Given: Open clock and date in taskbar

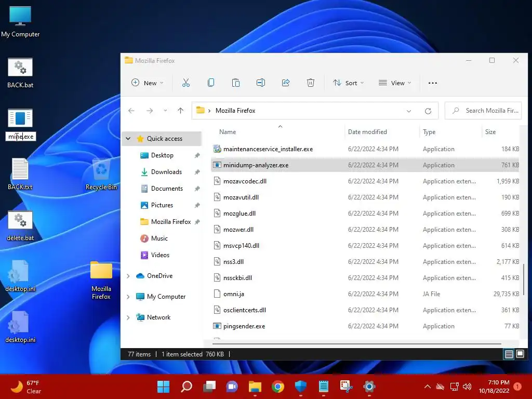Looking at the screenshot, I should tap(494, 387).
